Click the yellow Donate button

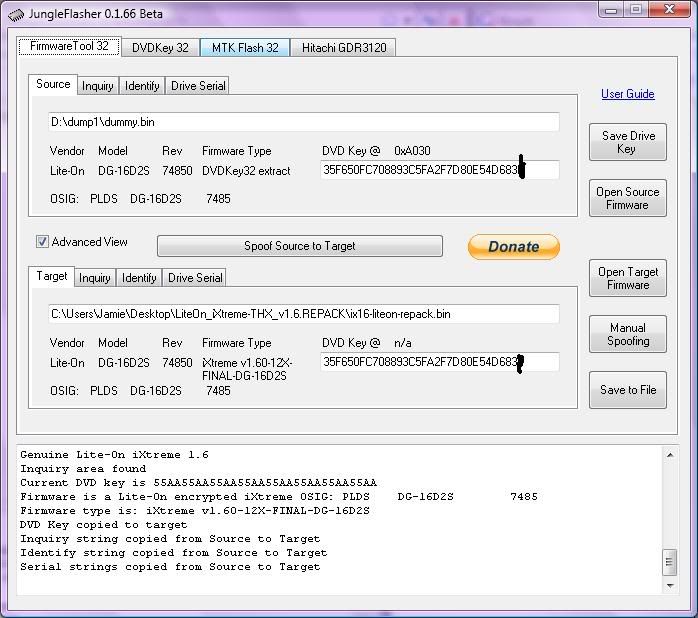click(x=513, y=247)
